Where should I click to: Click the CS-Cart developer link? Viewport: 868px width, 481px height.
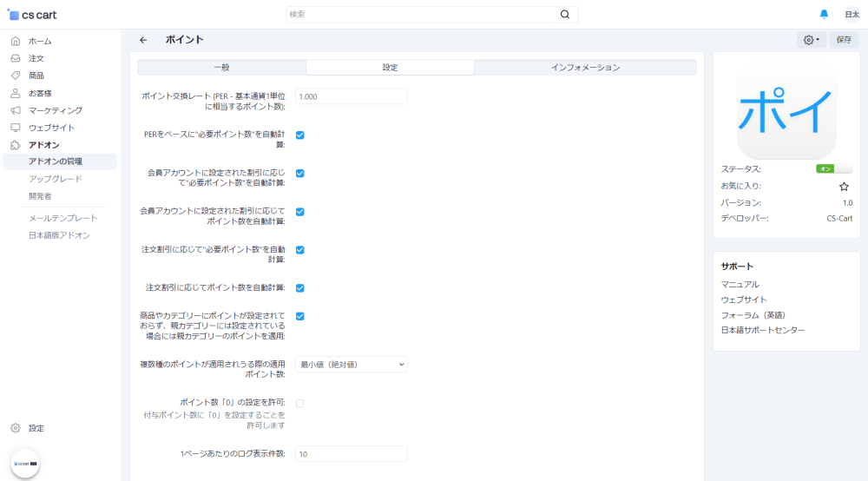click(839, 218)
